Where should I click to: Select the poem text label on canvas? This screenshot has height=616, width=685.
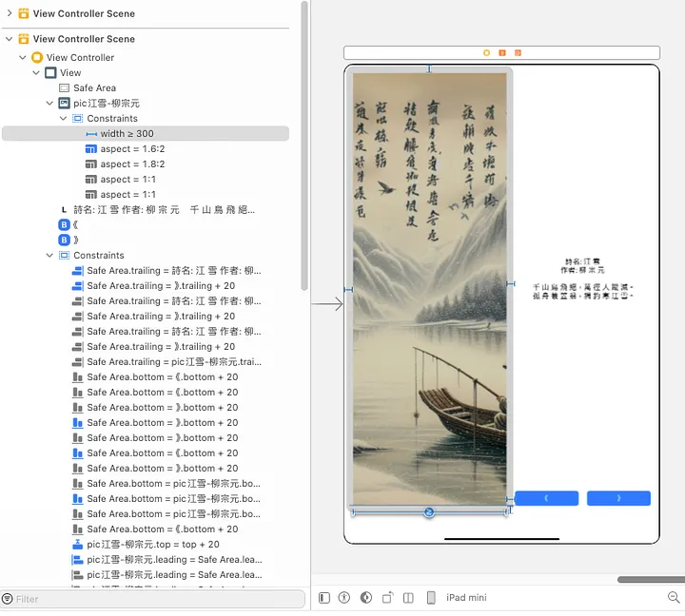point(583,279)
